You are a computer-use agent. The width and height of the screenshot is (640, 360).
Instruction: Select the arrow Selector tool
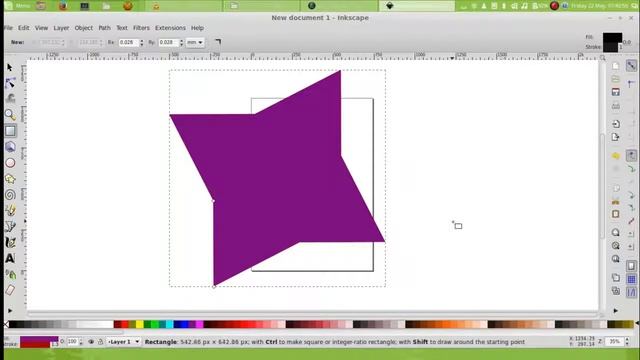pos(10,67)
